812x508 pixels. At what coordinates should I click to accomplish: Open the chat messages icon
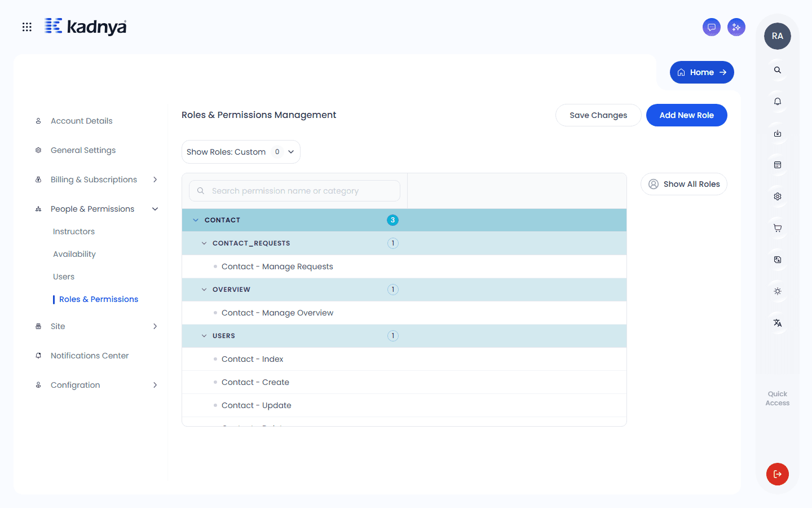pos(712,27)
